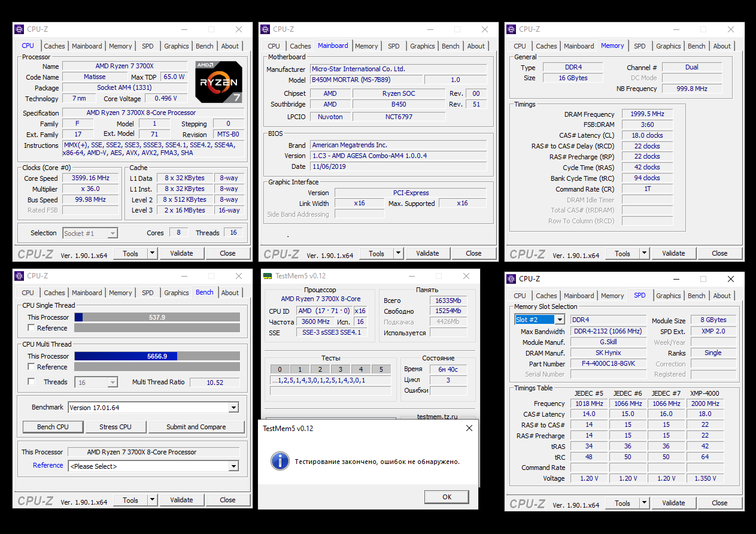Expand the Tools arrow in the Memory window
Screen dimensions: 756x534
645,253
